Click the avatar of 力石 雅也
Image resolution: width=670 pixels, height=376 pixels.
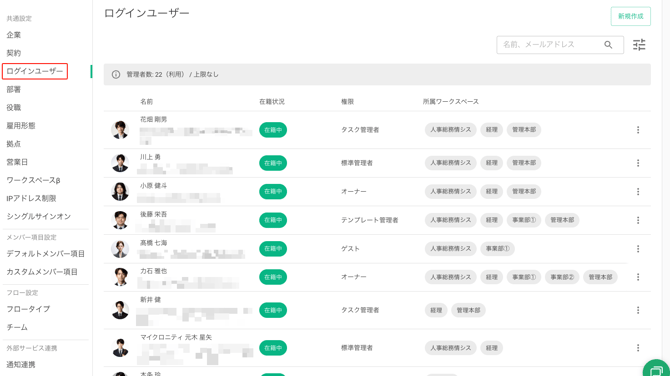[x=120, y=277]
